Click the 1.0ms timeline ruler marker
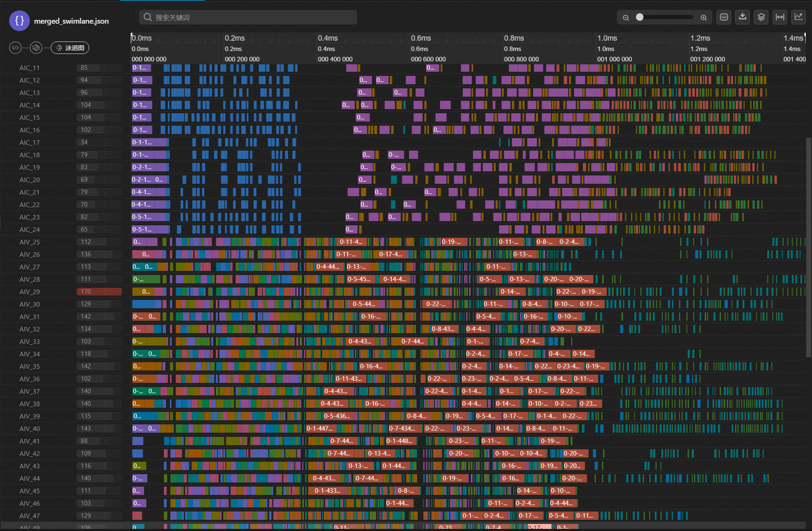The width and height of the screenshot is (812, 531). pyautogui.click(x=607, y=38)
